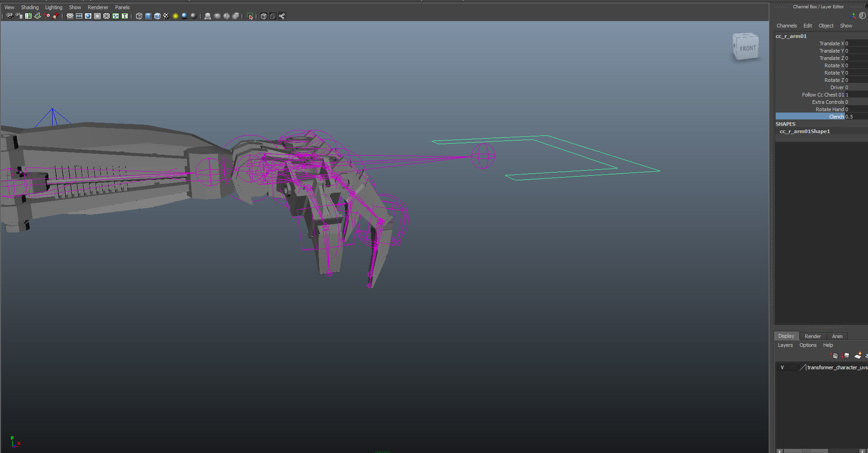Select the cc_r_arm01 object name
The image size is (868, 453).
point(791,36)
